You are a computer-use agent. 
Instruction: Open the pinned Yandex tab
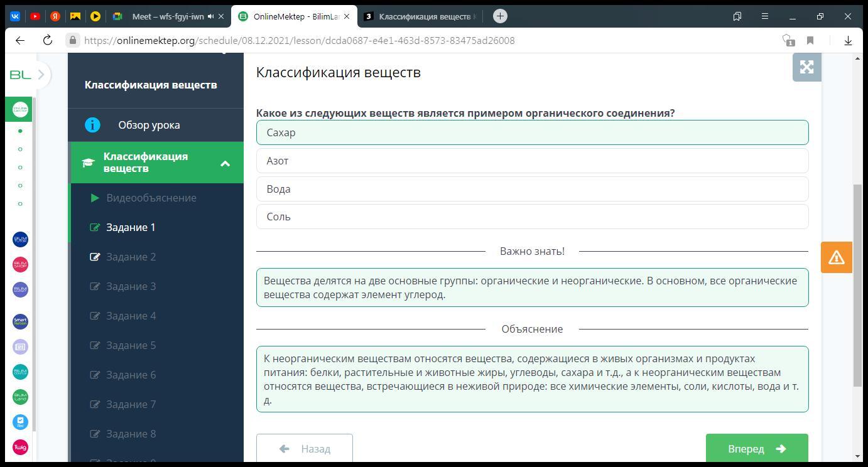click(x=55, y=16)
